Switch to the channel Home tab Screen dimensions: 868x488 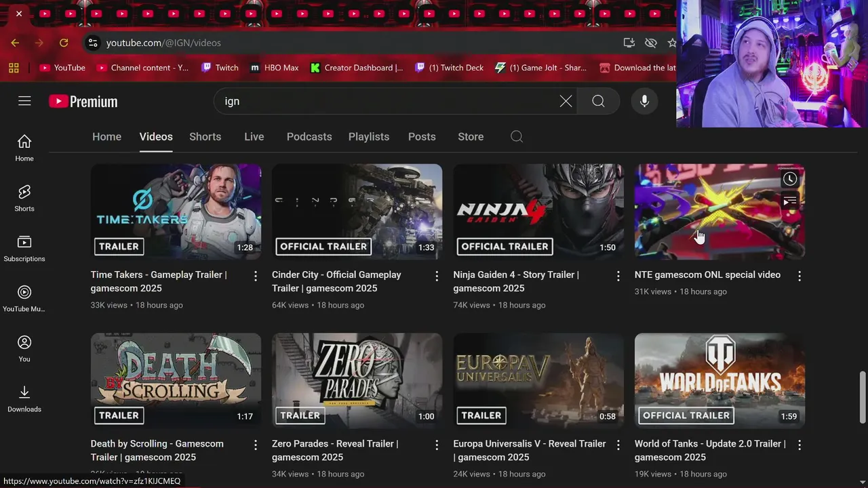coord(106,136)
